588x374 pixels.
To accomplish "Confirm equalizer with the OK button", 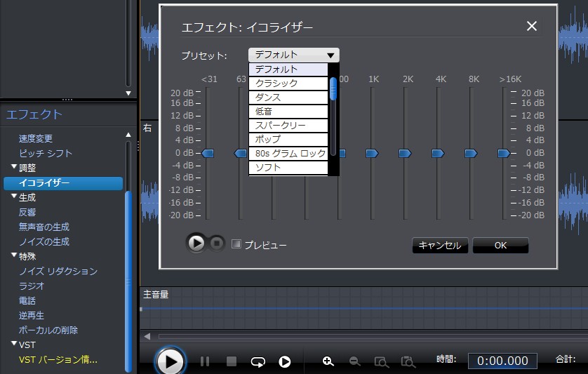I will coord(500,246).
